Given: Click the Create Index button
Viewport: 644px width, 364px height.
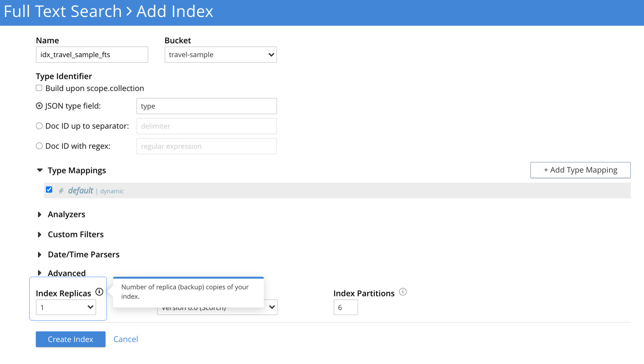Looking at the screenshot, I should [x=70, y=339].
